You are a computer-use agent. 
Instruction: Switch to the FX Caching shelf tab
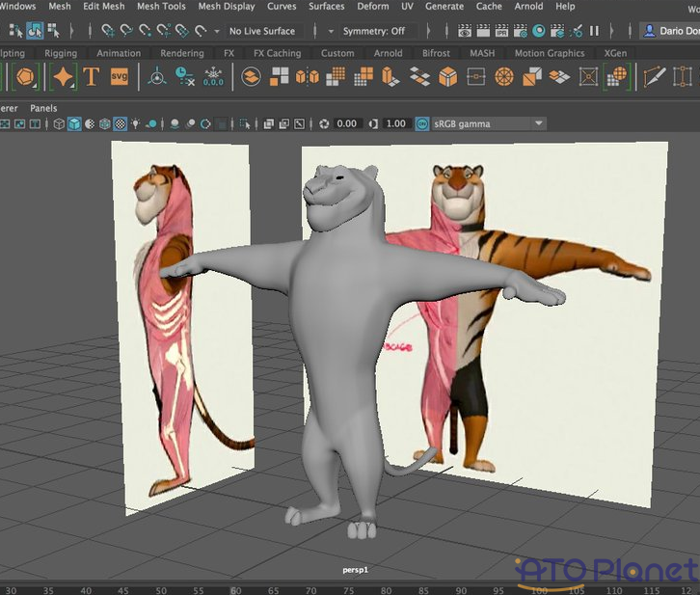point(278,53)
